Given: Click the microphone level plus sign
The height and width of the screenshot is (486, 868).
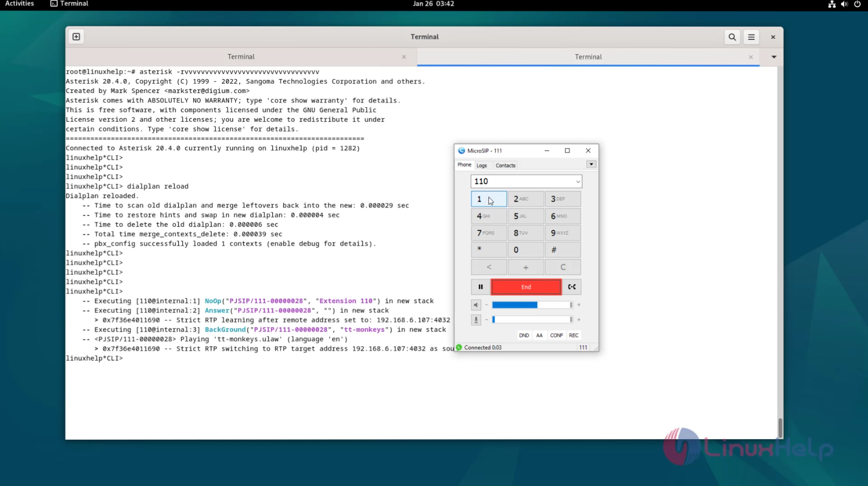Looking at the screenshot, I should point(579,320).
